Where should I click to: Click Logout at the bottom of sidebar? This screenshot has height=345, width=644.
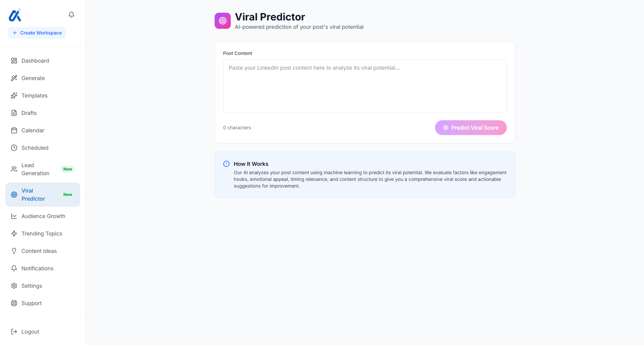click(30, 332)
